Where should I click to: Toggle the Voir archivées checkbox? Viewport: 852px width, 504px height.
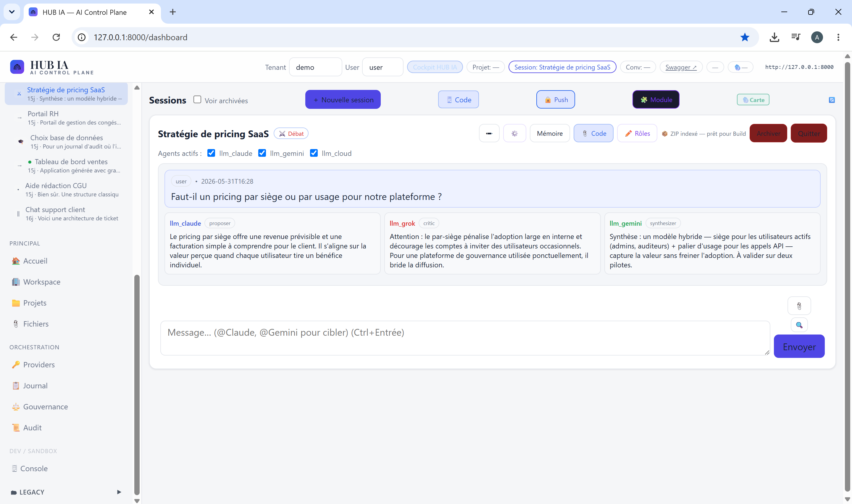tap(197, 99)
